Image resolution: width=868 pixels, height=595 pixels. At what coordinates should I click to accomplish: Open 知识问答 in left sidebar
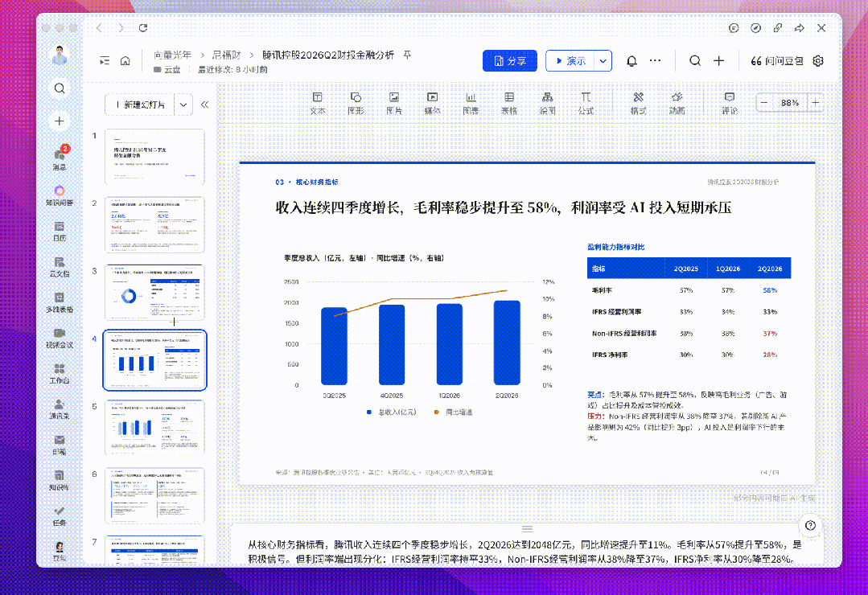pyautogui.click(x=60, y=195)
